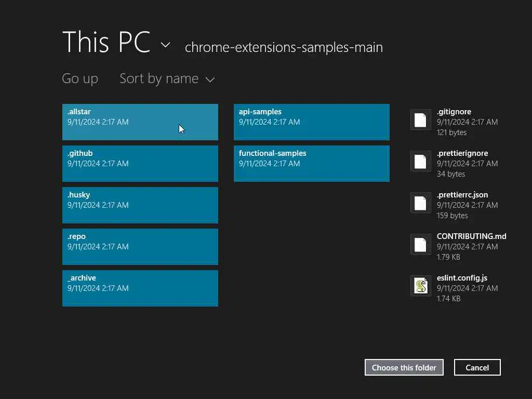Click the .prettierrc.json file name
Viewport: 532px width, 399px height.
(462, 195)
